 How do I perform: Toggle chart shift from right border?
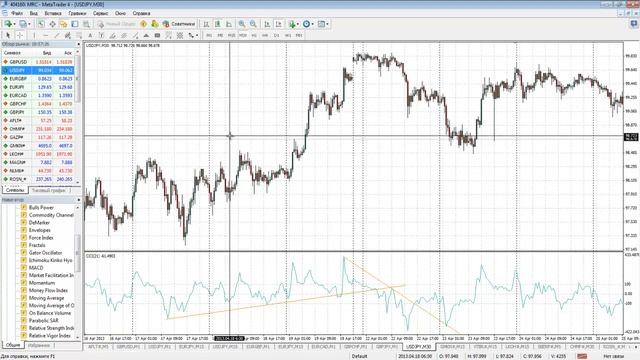coord(278,24)
